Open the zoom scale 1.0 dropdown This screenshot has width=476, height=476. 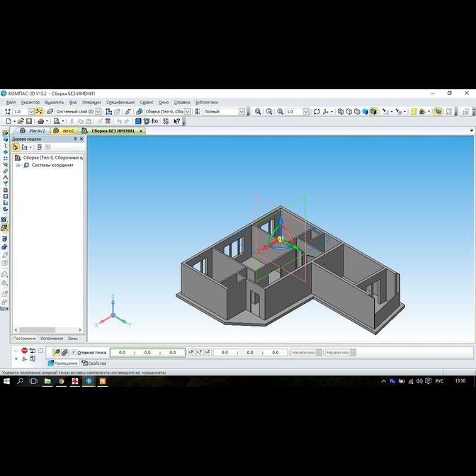coord(306,112)
